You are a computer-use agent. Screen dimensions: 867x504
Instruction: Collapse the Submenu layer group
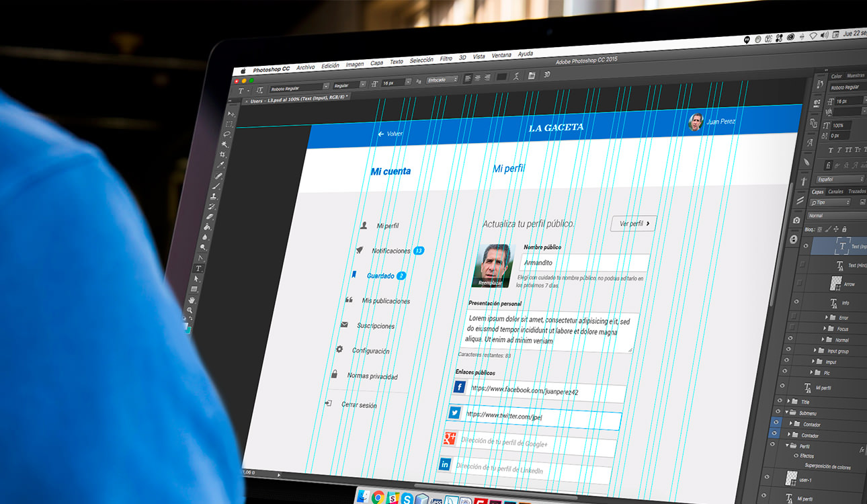(x=786, y=412)
